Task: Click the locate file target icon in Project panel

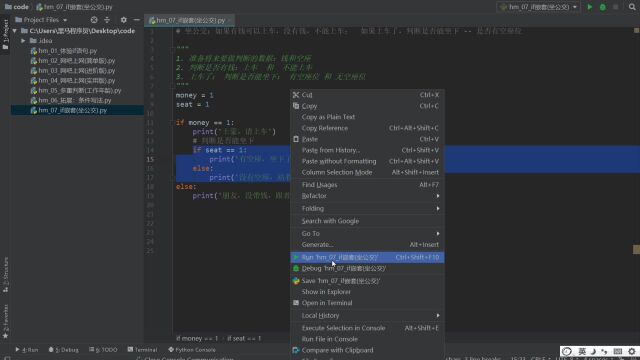Action: [x=94, y=20]
